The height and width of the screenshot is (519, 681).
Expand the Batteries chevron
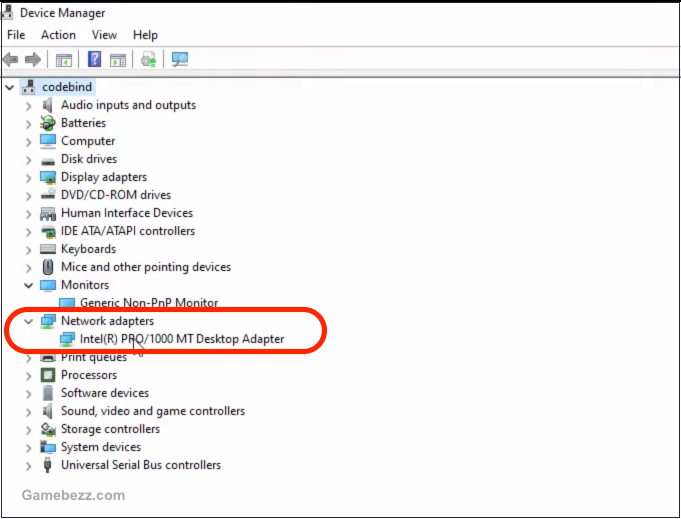pyautogui.click(x=29, y=124)
